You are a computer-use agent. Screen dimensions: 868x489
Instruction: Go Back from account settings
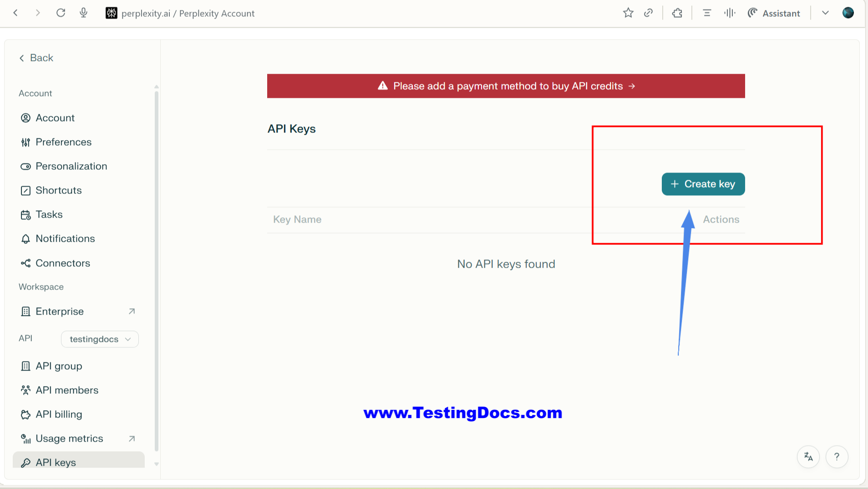(x=36, y=58)
